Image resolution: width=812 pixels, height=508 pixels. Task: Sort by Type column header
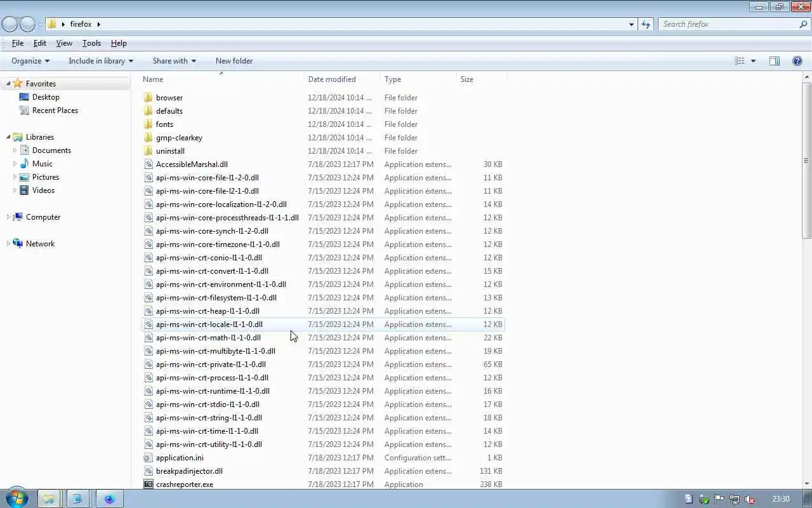pyautogui.click(x=418, y=79)
